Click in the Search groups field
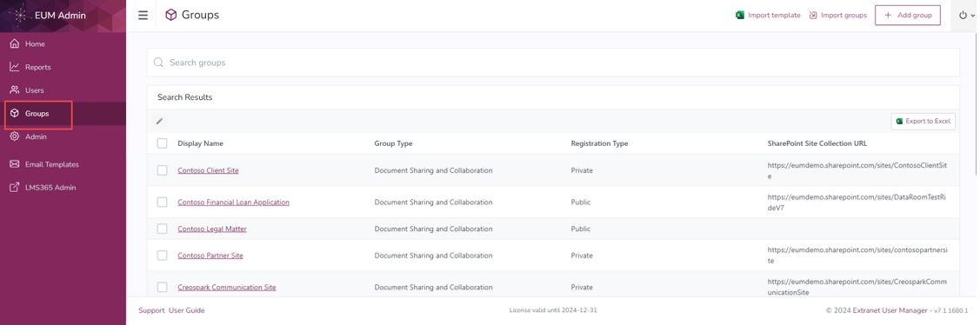 (553, 63)
